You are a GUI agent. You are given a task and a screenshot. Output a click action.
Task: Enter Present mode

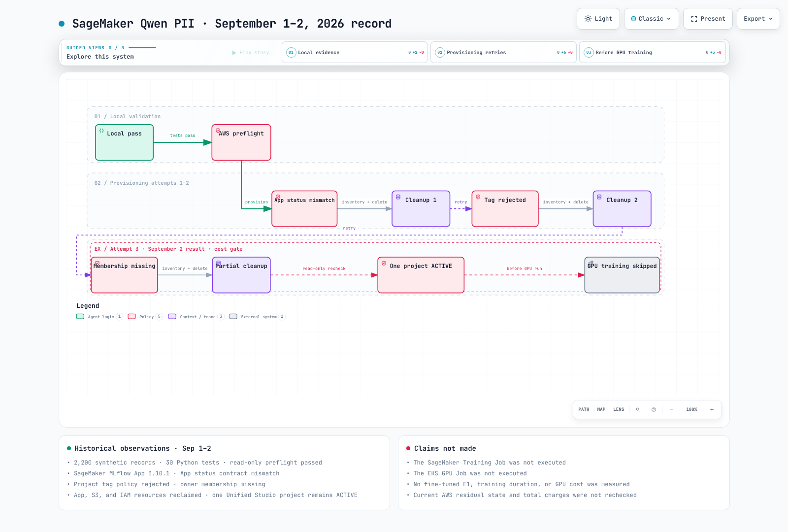pyautogui.click(x=708, y=19)
